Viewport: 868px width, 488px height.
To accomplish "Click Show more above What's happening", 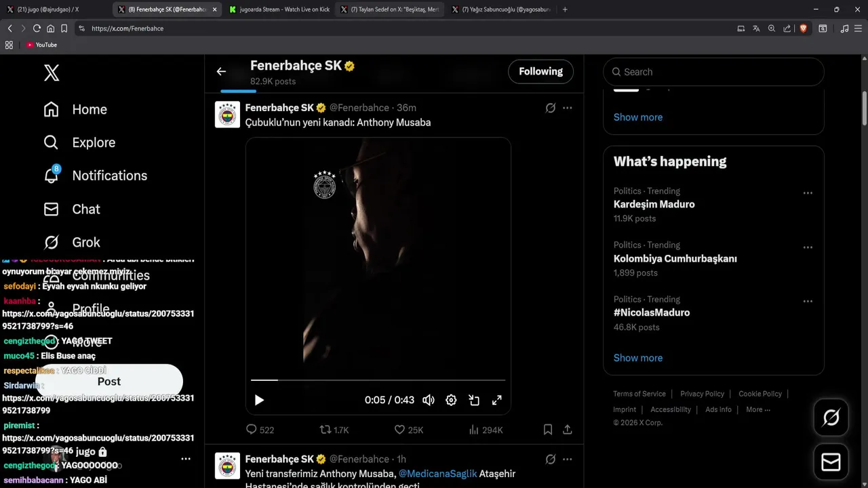I will pyautogui.click(x=638, y=117).
